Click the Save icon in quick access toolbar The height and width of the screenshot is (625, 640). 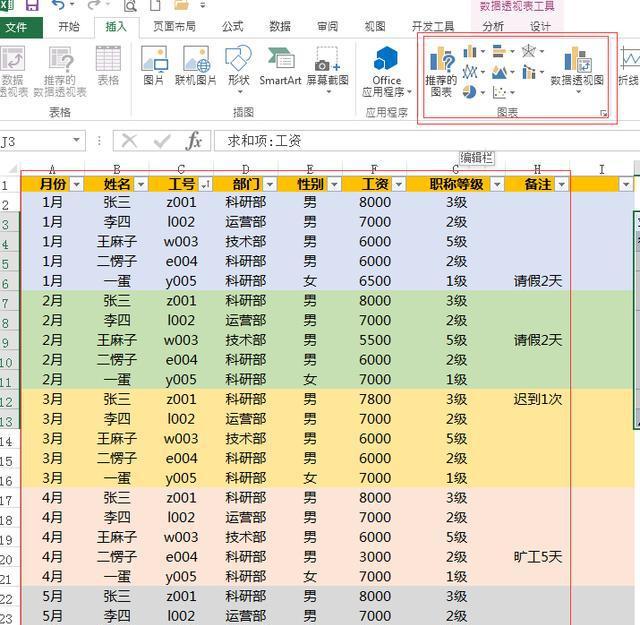tap(31, 5)
